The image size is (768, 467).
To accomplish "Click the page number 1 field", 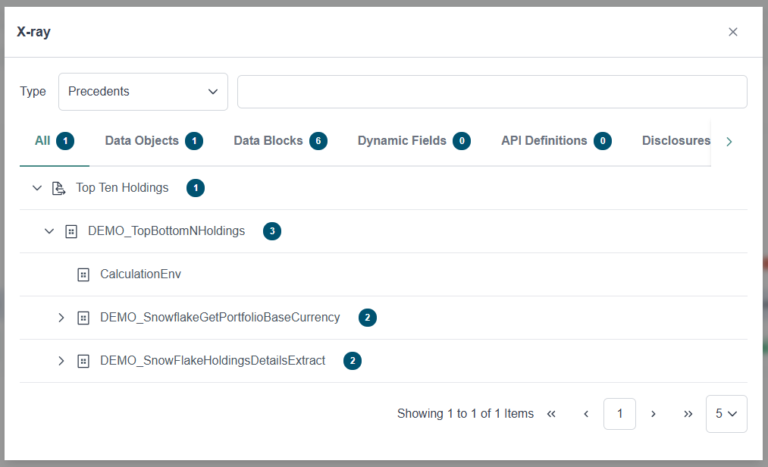I will (x=620, y=414).
